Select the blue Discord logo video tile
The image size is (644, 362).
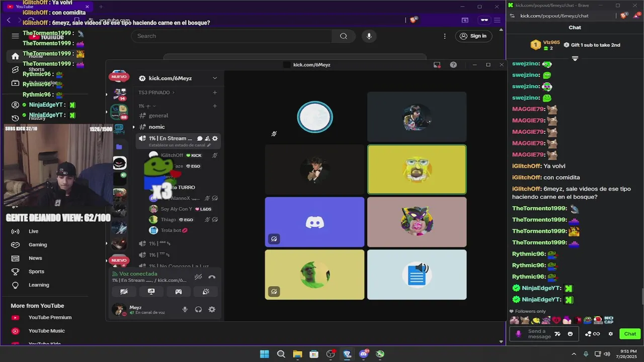click(314, 222)
